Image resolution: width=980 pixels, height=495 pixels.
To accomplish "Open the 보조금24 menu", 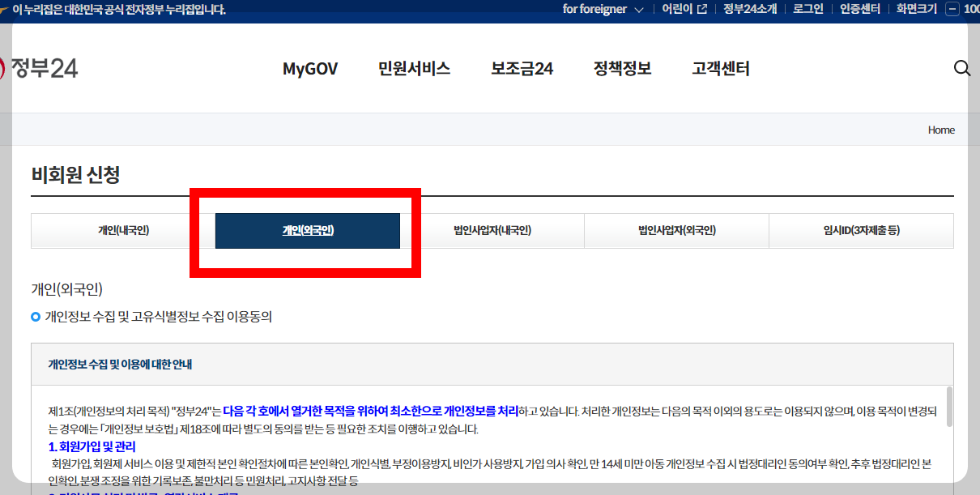I will pyautogui.click(x=522, y=69).
